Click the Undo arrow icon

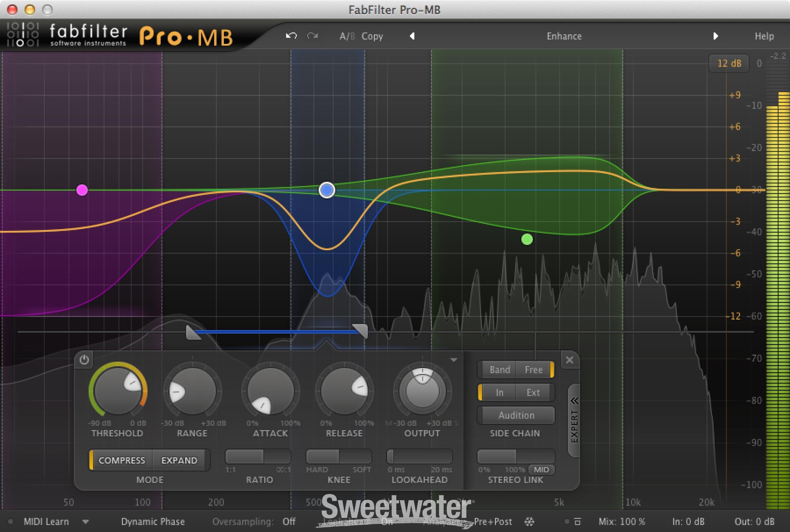tap(291, 36)
